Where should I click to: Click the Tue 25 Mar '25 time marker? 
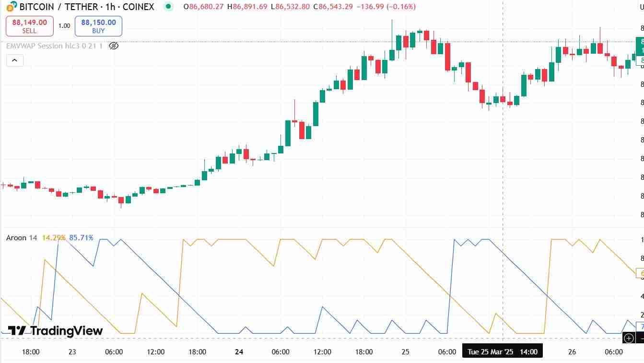[x=502, y=351]
